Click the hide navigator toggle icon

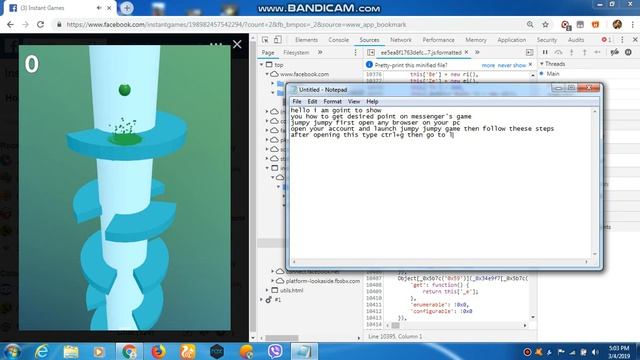click(371, 52)
